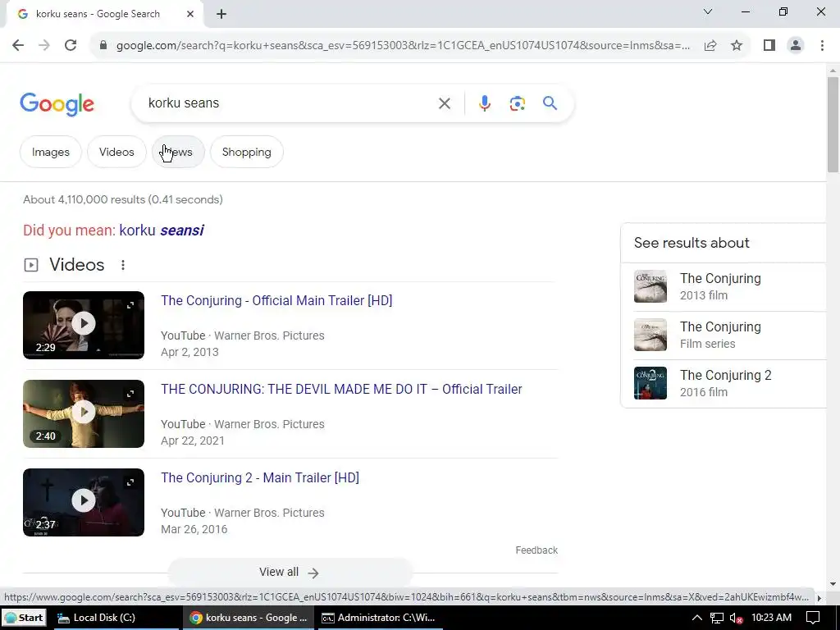Open THE DEVIL MADE ME DO IT trailer link
Screen dimensions: 840x630
(341, 389)
